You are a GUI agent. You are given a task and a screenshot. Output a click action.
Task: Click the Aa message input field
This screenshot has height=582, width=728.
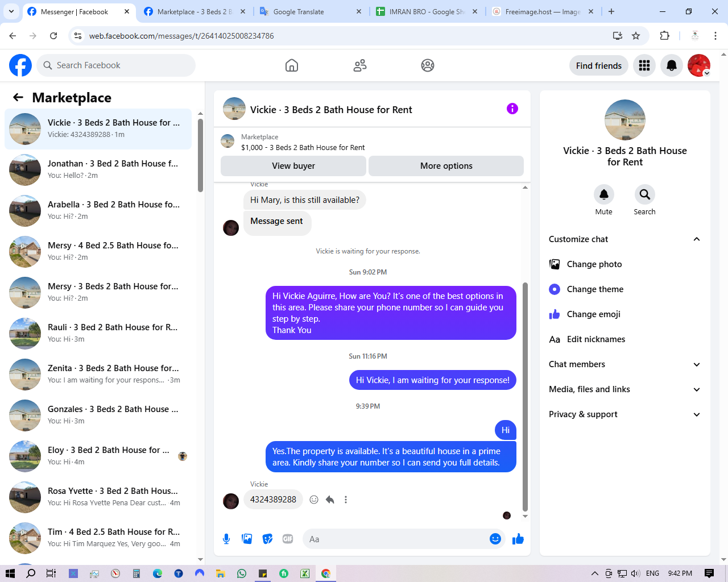pyautogui.click(x=395, y=539)
